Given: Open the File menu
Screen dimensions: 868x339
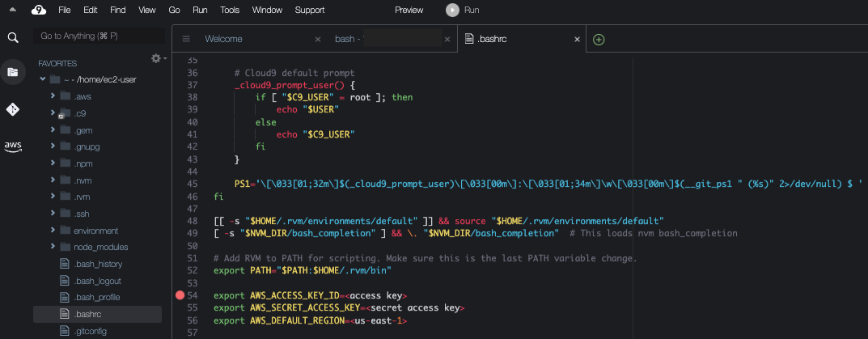Looking at the screenshot, I should 64,10.
